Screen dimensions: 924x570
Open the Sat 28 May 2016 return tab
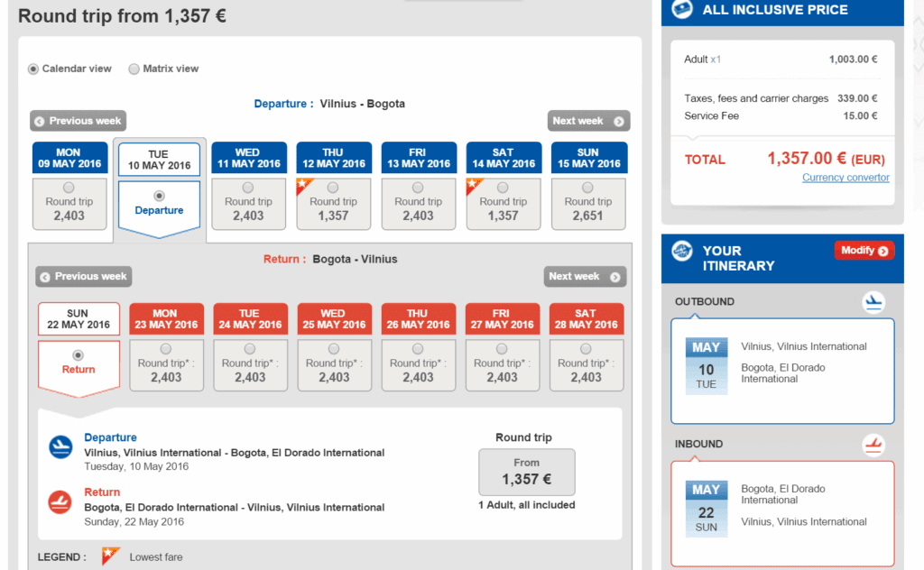point(586,319)
